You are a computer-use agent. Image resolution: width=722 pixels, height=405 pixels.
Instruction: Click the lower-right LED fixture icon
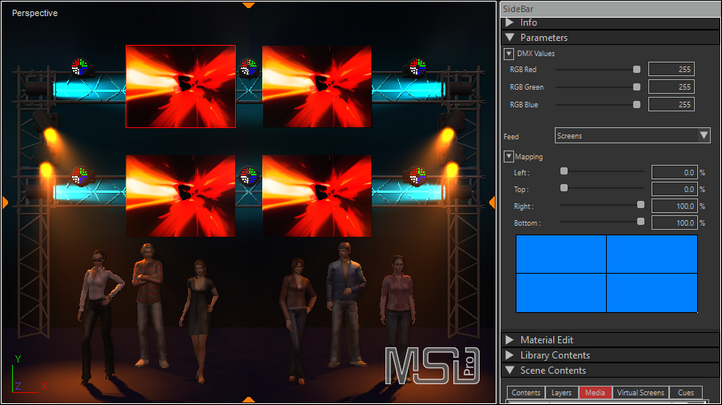pos(417,176)
